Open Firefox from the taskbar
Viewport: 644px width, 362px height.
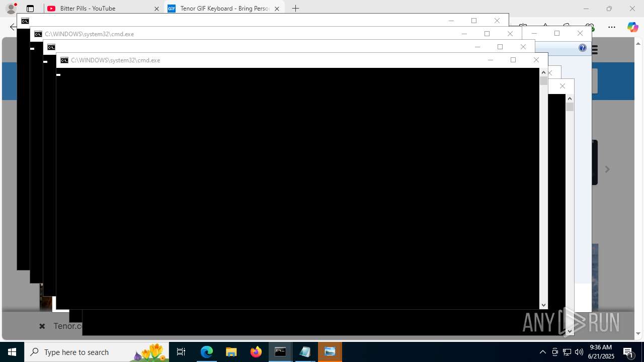click(x=256, y=352)
